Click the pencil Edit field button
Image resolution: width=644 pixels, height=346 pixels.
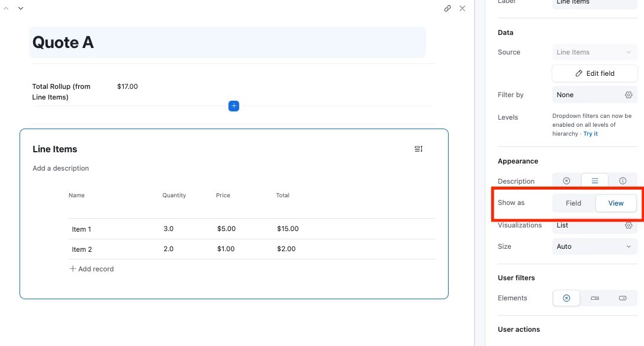coord(595,73)
